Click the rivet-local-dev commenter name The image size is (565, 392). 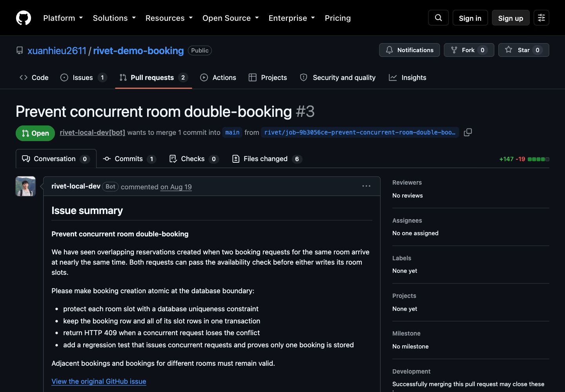[76, 186]
